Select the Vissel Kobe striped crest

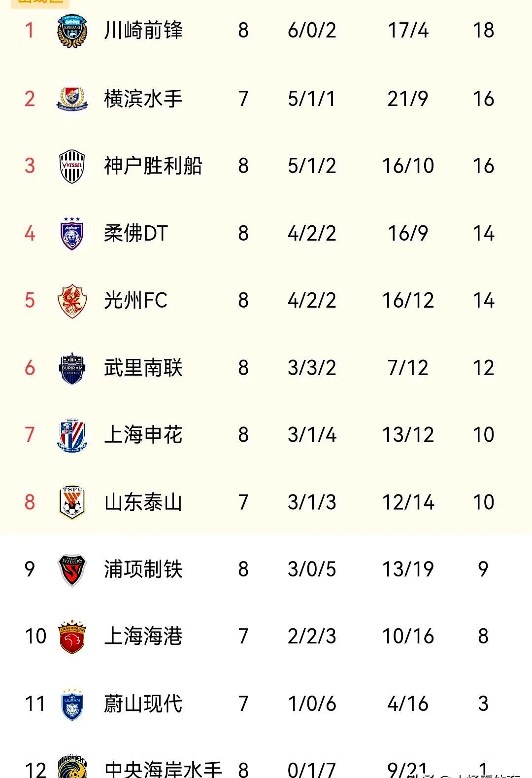pyautogui.click(x=72, y=166)
